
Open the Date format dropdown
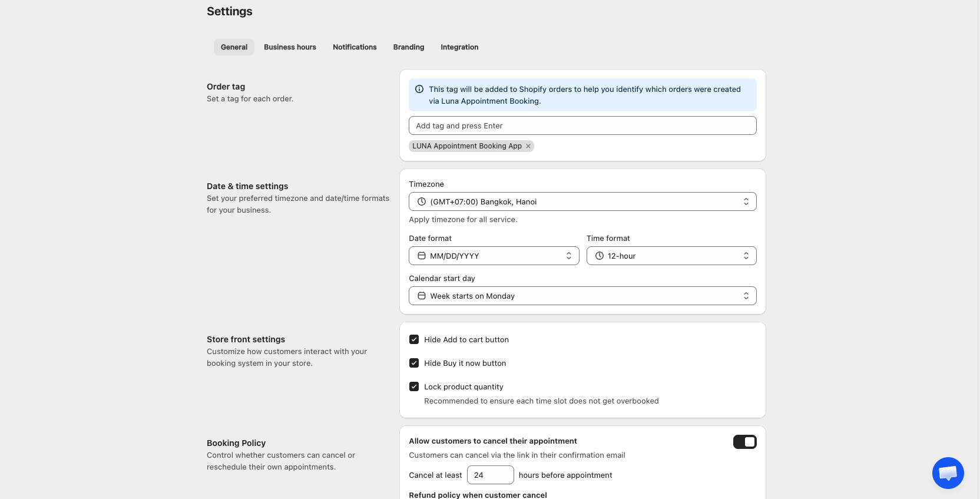coord(494,256)
